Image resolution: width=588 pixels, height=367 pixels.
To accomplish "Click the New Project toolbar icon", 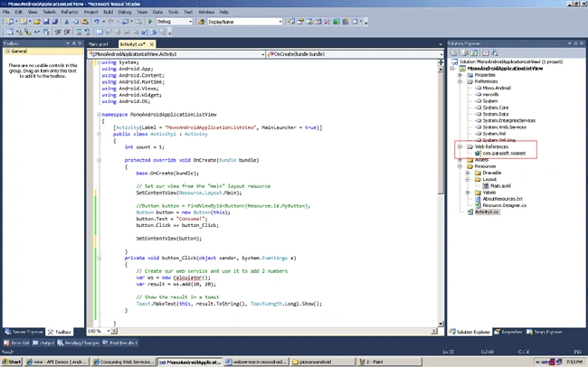I will tap(10, 22).
